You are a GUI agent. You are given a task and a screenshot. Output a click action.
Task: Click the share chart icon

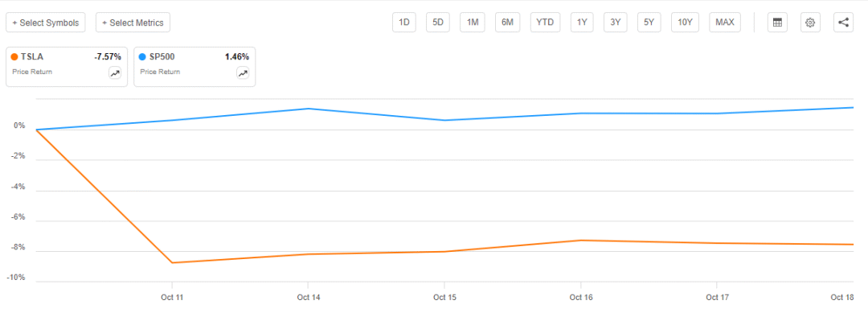[x=844, y=23]
